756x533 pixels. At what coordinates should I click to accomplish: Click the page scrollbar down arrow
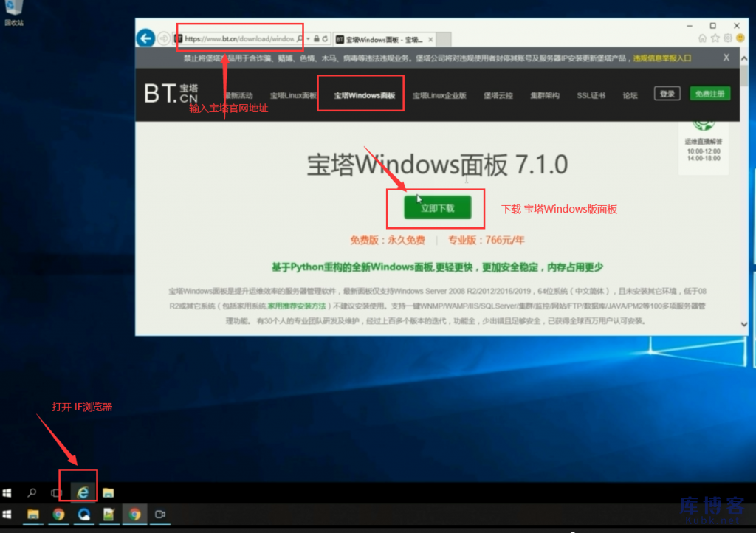click(x=744, y=324)
